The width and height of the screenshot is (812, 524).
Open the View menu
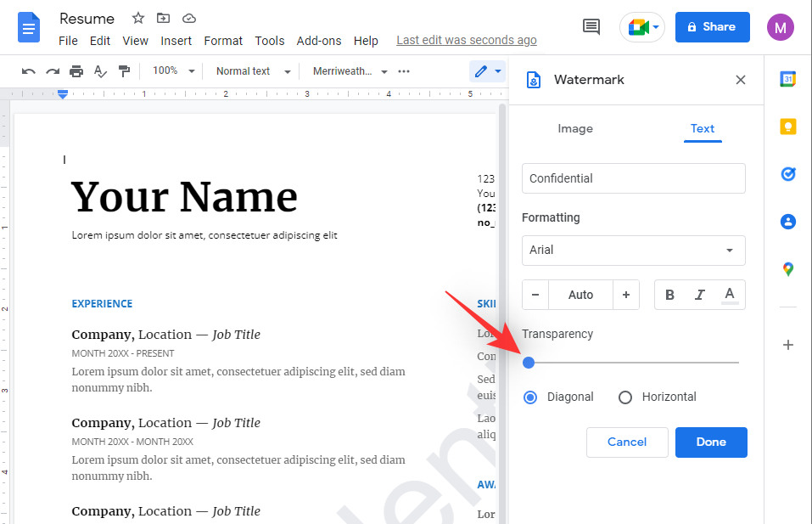point(135,41)
